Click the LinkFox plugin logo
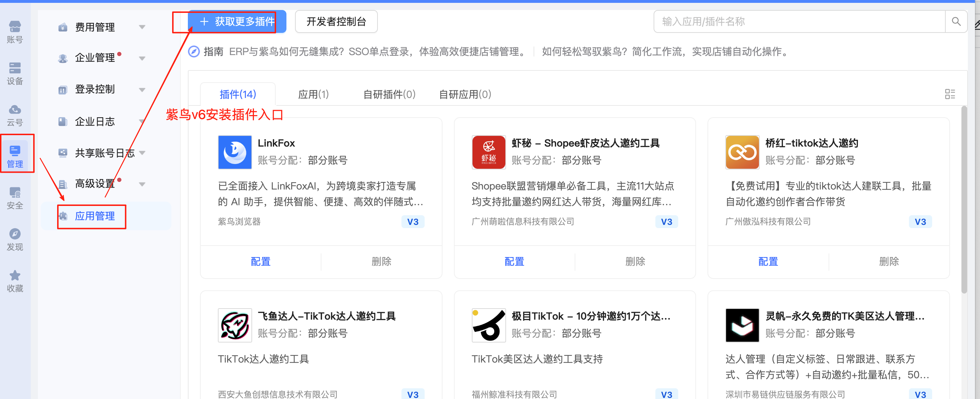The height and width of the screenshot is (399, 980). click(x=235, y=152)
